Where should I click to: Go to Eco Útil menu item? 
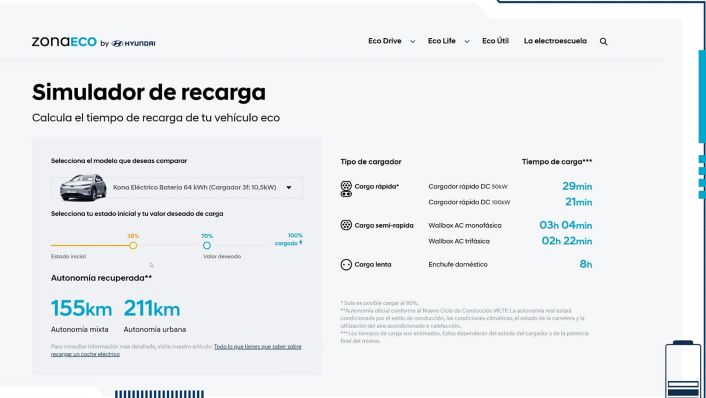(495, 41)
